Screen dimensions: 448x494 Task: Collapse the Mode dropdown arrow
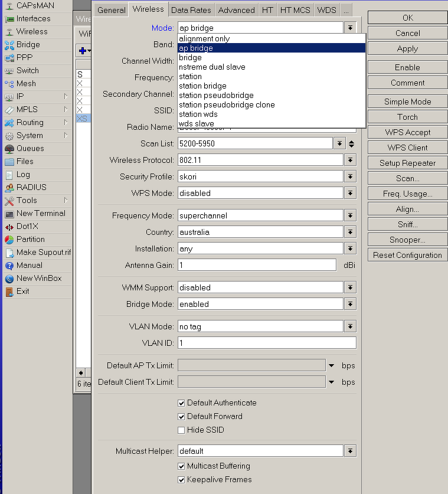pos(351,28)
